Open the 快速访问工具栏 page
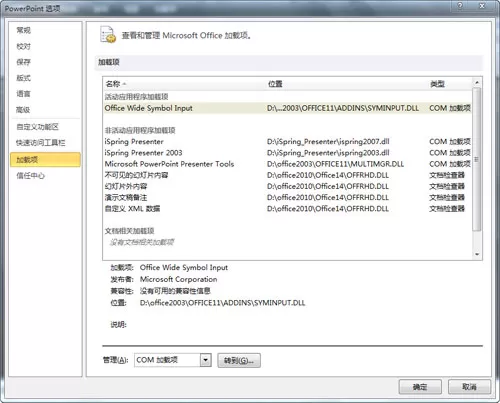Screen dimensions: 500x403 pos(41,143)
